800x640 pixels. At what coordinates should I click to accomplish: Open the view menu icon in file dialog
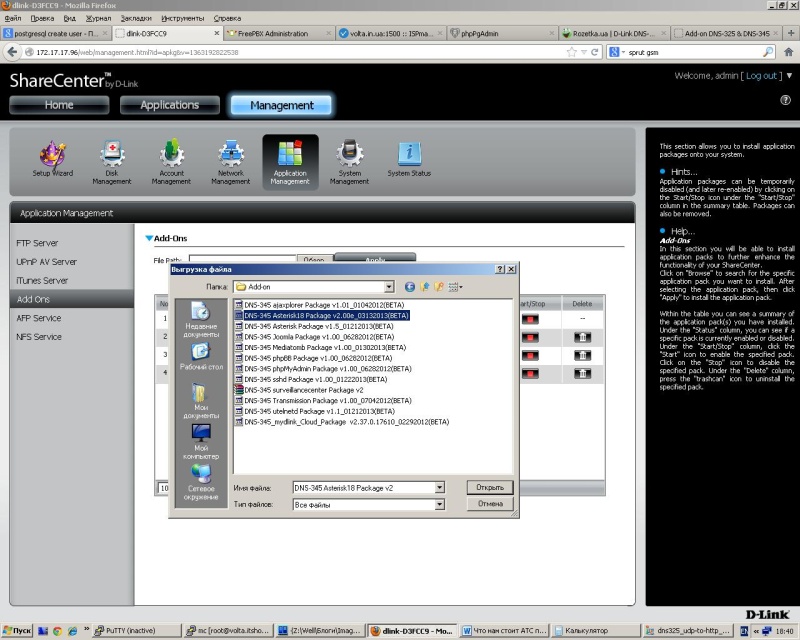coord(455,287)
